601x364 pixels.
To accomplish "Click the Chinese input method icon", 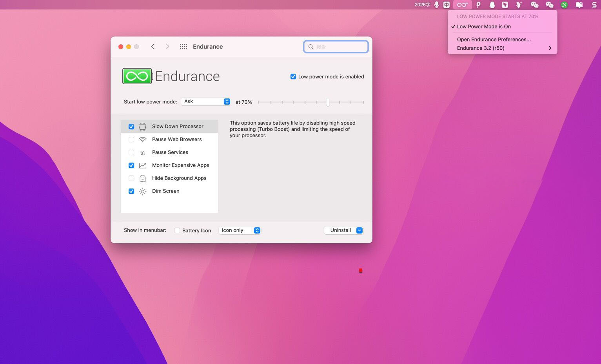I will click(x=447, y=5).
